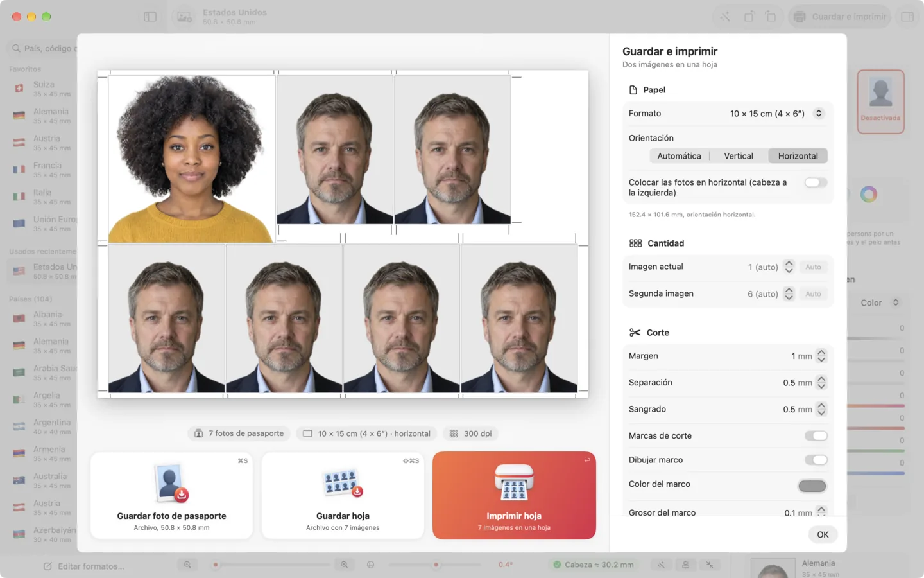Click the zoom slider handle in bottom bar
The image size is (924, 578).
pyautogui.click(x=216, y=565)
